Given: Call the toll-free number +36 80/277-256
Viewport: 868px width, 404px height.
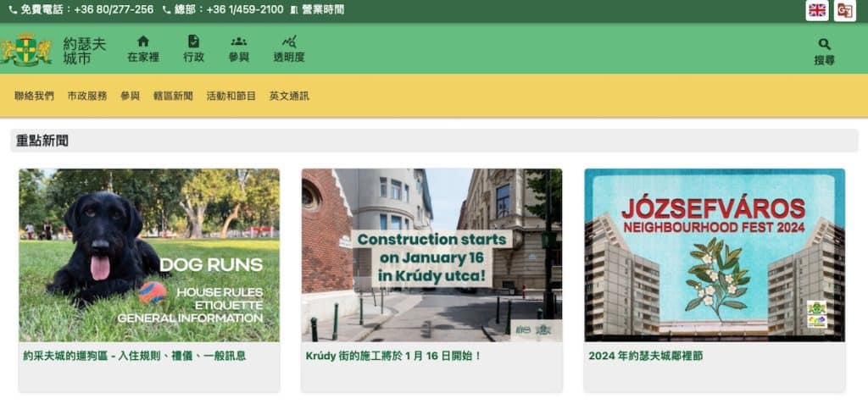Looking at the screenshot, I should pyautogui.click(x=114, y=9).
